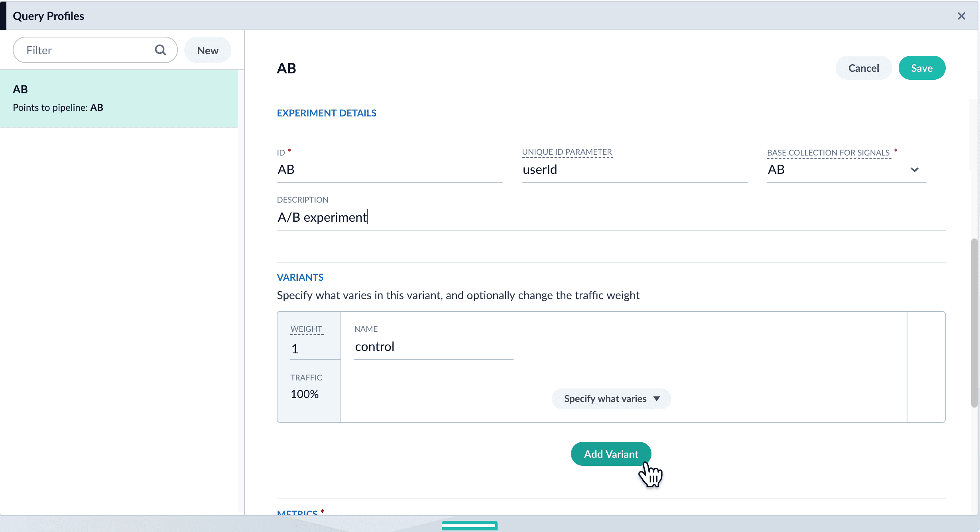Create a New query profile
Image resolution: width=980 pixels, height=532 pixels.
[x=207, y=50]
